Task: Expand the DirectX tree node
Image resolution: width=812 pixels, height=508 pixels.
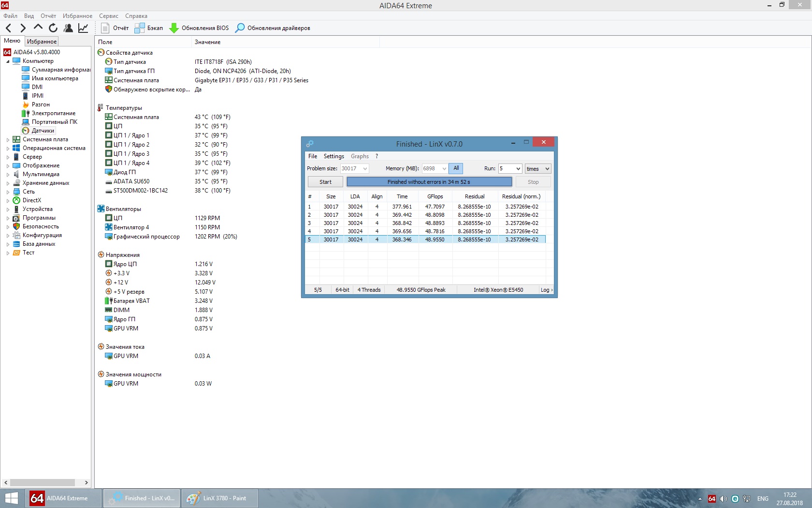Action: (8, 201)
